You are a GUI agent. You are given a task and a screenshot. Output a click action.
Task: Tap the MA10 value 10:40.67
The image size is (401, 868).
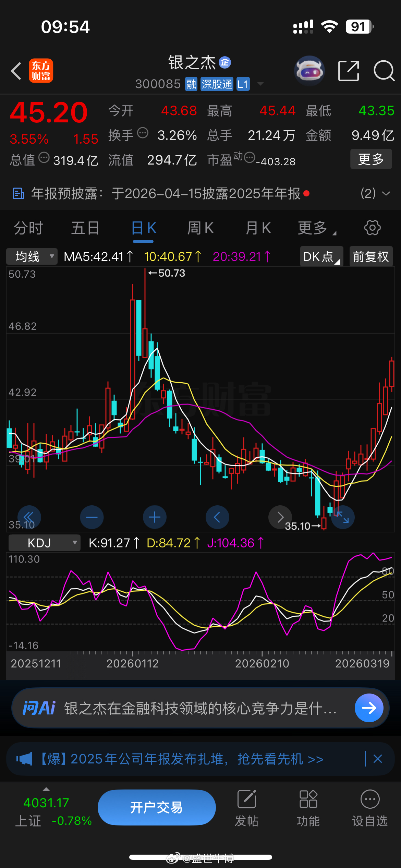click(173, 256)
